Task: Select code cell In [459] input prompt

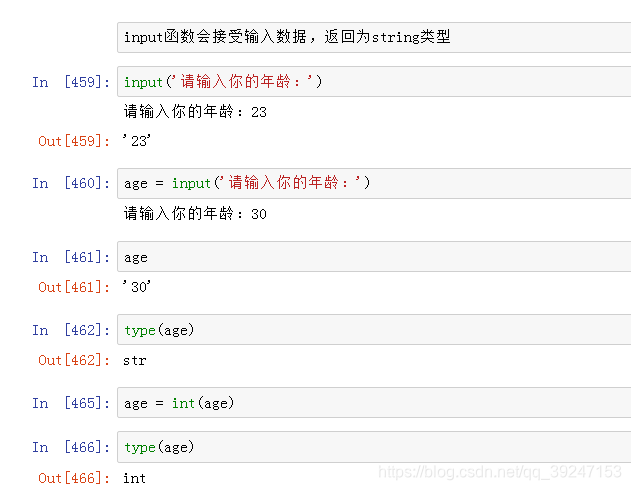Action: point(374,82)
